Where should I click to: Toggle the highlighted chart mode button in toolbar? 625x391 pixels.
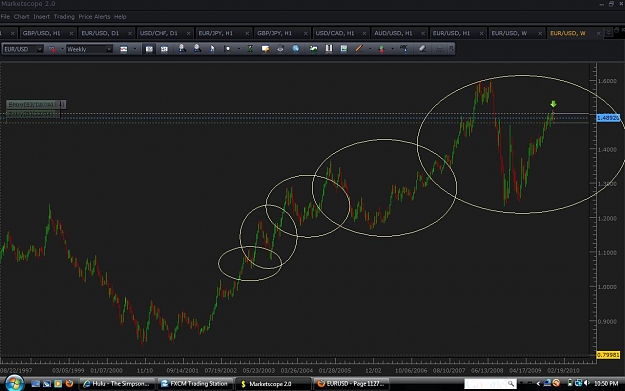(x=149, y=49)
